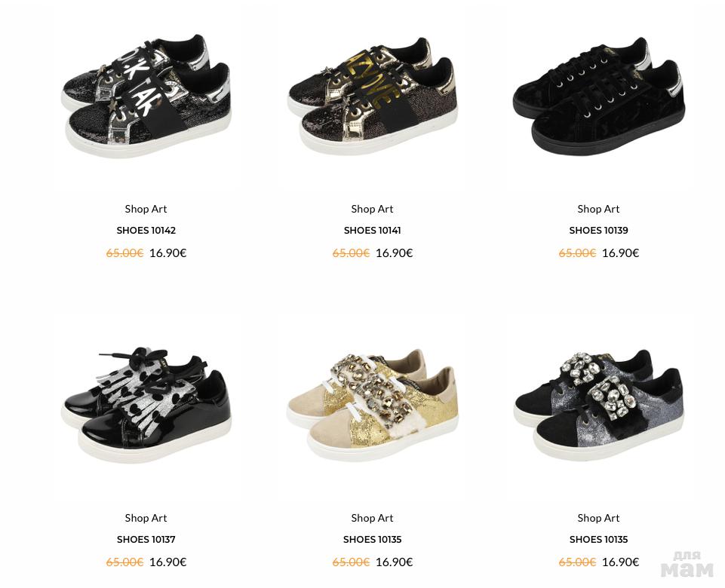Click the 16.90€ price of SHOES 10139

click(620, 253)
